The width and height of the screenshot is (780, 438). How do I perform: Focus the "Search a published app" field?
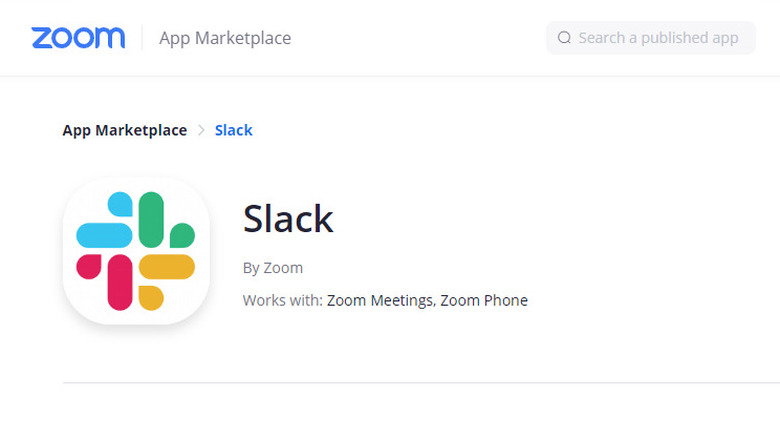658,38
